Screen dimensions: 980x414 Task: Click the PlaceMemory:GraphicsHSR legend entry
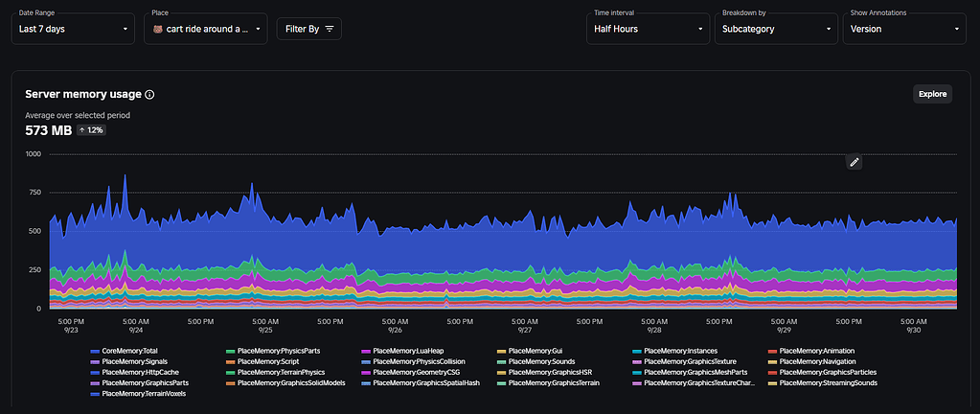click(x=545, y=372)
